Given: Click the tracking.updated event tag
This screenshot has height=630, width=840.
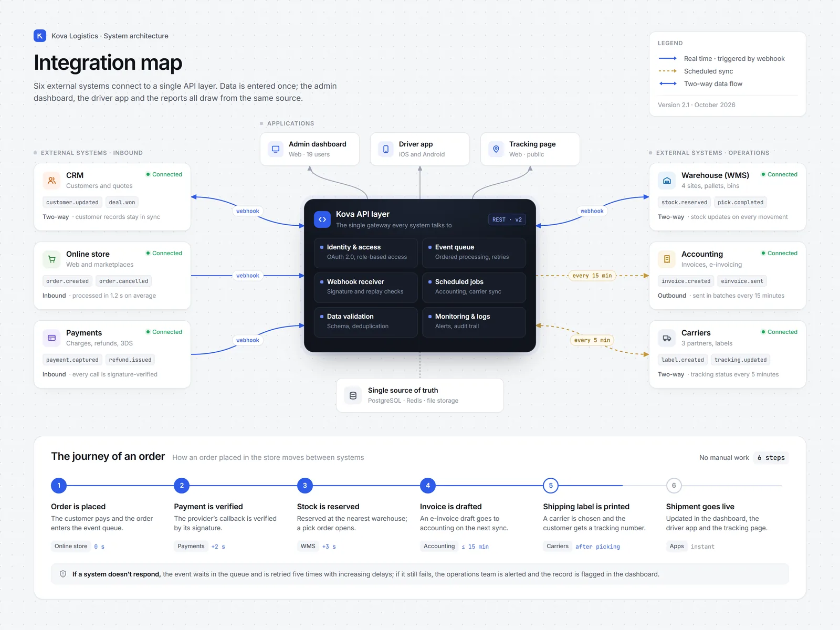Looking at the screenshot, I should [741, 360].
